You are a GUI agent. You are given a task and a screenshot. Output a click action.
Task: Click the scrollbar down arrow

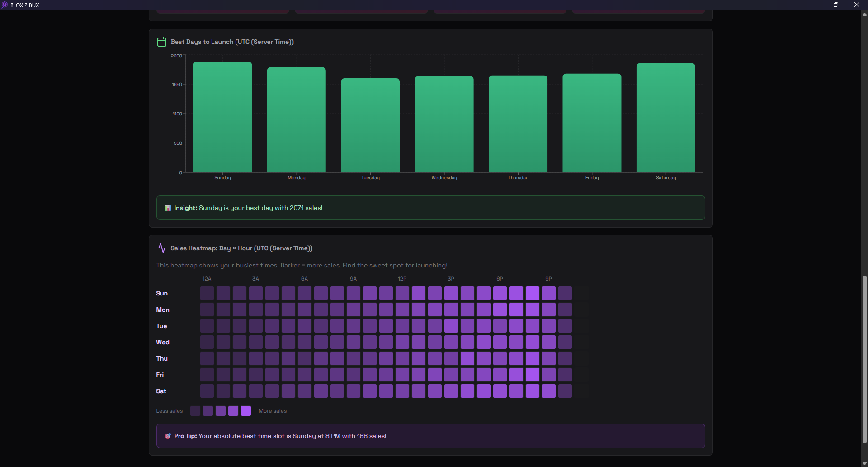pyautogui.click(x=864, y=462)
